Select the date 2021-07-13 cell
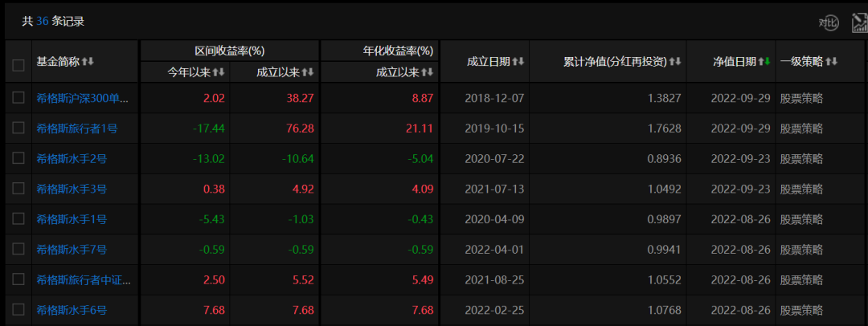The height and width of the screenshot is (326, 868). 494,189
